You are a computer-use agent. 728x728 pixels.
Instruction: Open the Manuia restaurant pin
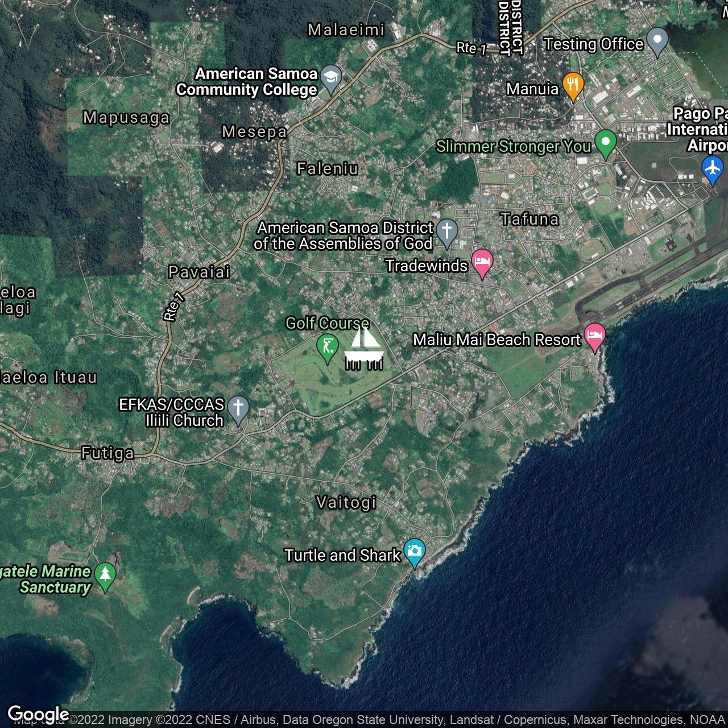point(573,85)
